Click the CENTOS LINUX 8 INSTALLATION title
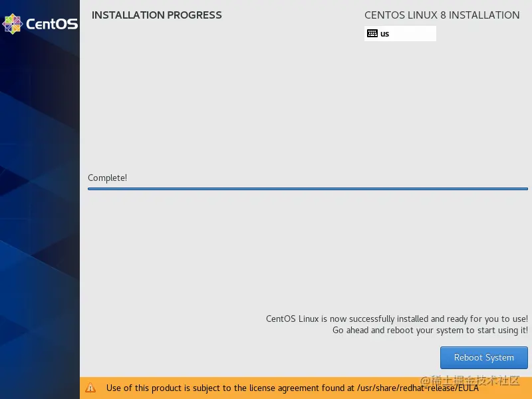Screen dimensions: 532x399 (442, 15)
